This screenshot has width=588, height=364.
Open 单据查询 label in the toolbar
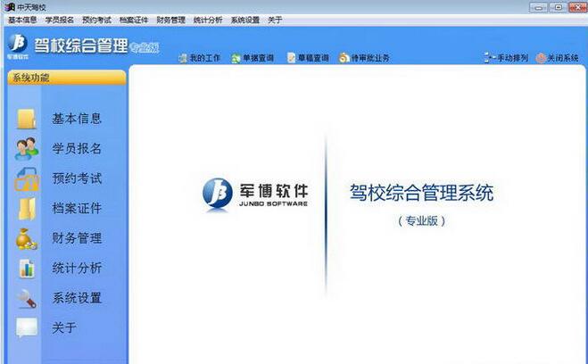point(259,58)
